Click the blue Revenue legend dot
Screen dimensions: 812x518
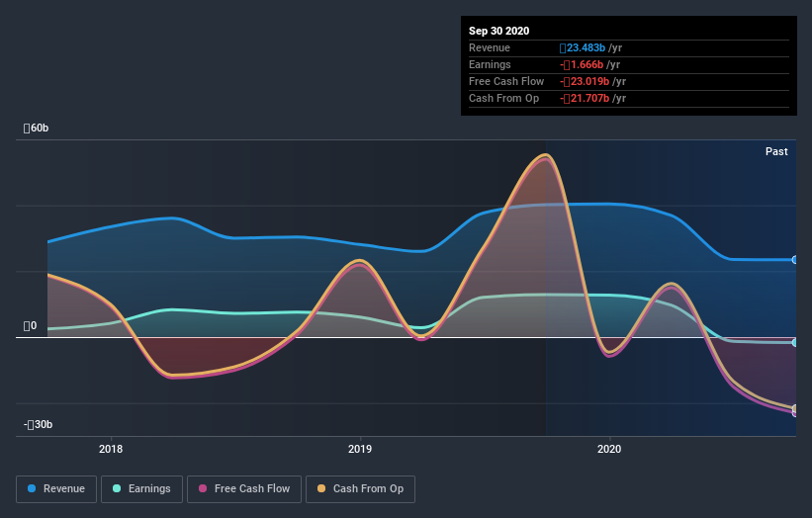point(32,488)
